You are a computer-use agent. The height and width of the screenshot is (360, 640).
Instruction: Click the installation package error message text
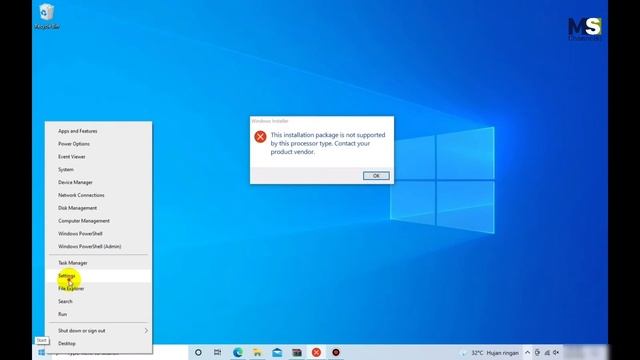point(328,143)
